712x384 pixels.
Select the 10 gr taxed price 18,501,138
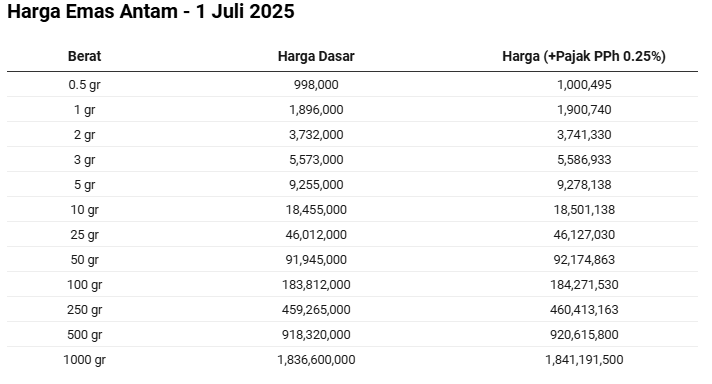coord(584,210)
